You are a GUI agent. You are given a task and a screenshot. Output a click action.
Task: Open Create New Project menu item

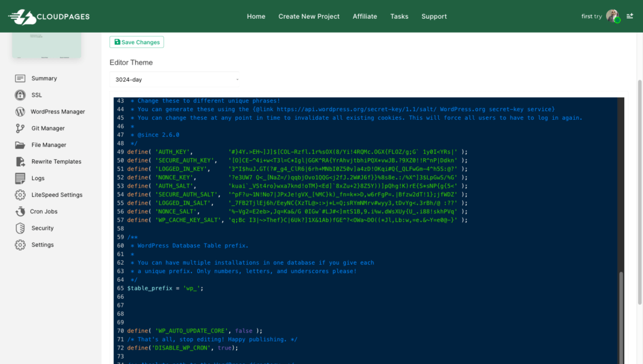309,16
